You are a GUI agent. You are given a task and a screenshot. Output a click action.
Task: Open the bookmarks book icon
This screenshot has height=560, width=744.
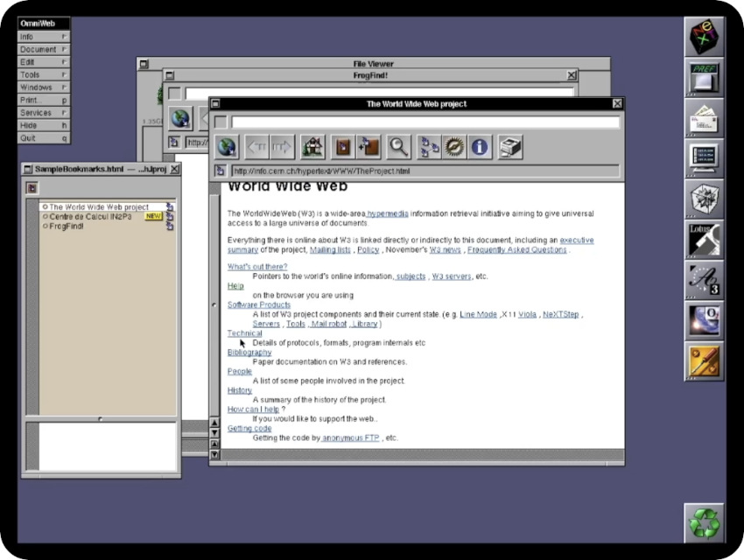[x=343, y=147]
